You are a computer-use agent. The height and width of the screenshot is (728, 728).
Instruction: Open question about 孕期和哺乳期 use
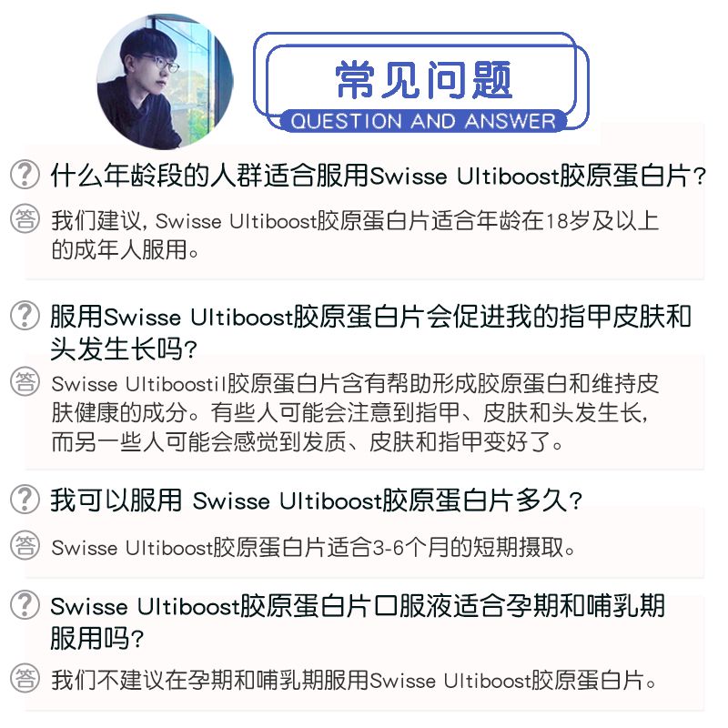[x=358, y=622]
